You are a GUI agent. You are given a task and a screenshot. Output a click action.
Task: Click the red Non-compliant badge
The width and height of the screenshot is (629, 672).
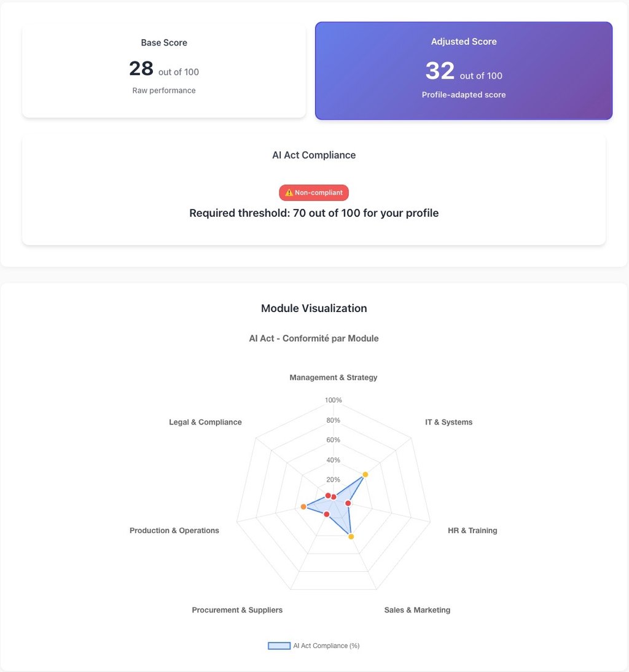point(314,193)
